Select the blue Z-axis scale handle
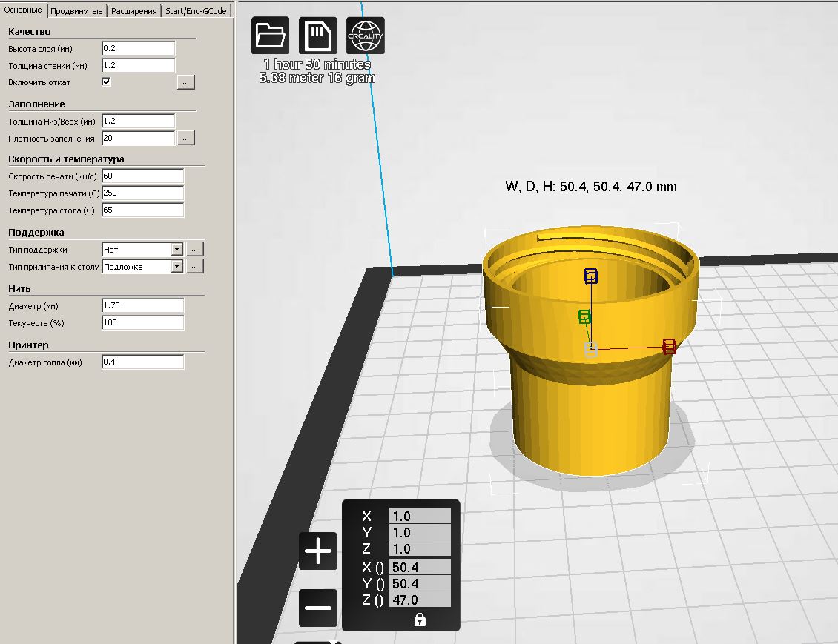Screen dimensions: 838x644 [590, 276]
